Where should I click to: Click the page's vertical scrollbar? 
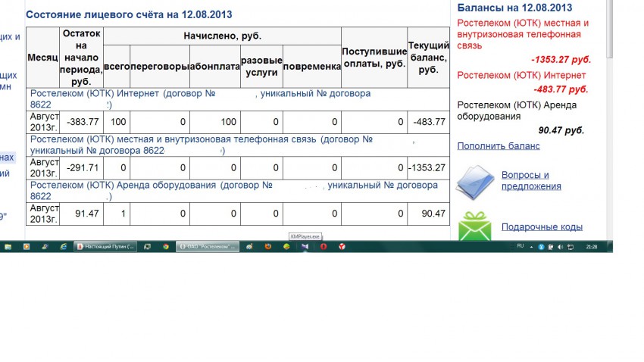click(x=608, y=114)
